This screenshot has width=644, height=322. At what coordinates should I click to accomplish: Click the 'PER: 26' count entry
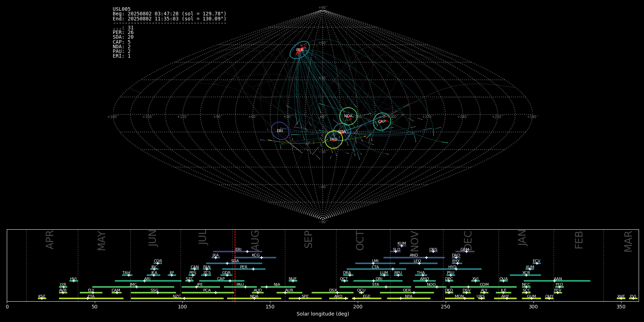coord(123,32)
